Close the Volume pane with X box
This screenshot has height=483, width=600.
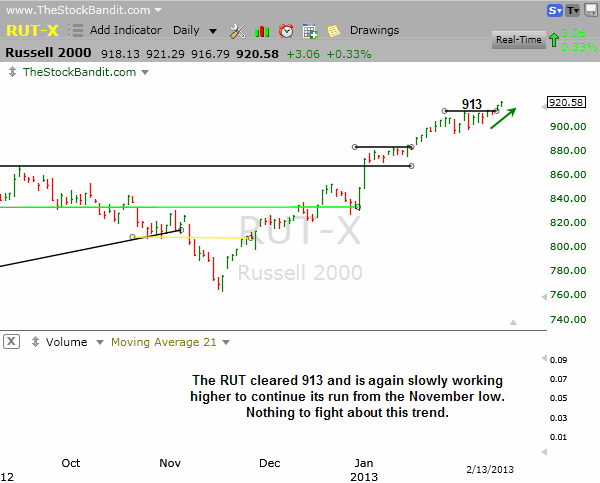coord(11,342)
